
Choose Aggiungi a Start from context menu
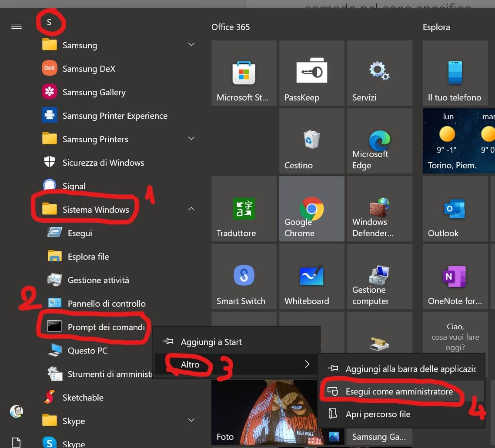tap(211, 342)
